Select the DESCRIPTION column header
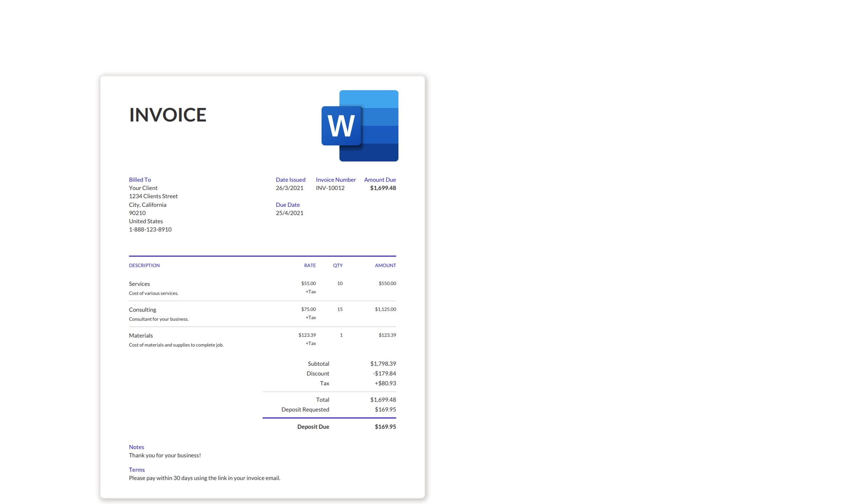The image size is (850, 504). [144, 265]
